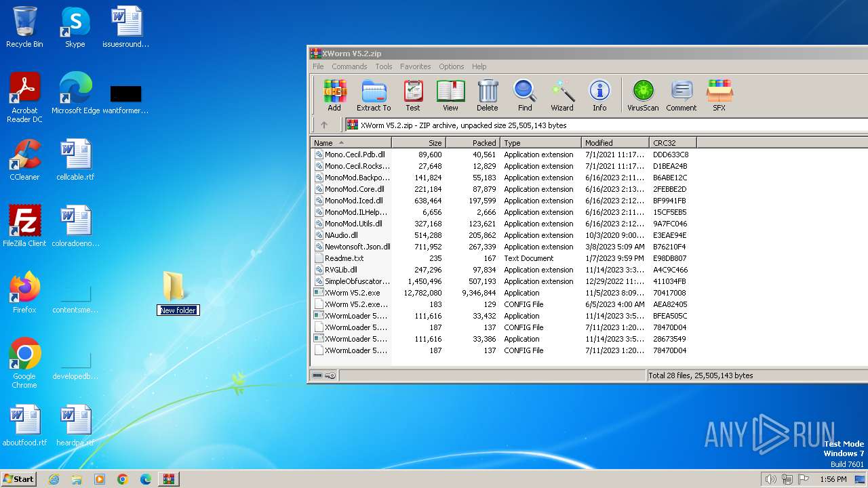Open the Recycle Bin desktop icon
The width and height of the screenshot is (868, 488).
coord(24,27)
